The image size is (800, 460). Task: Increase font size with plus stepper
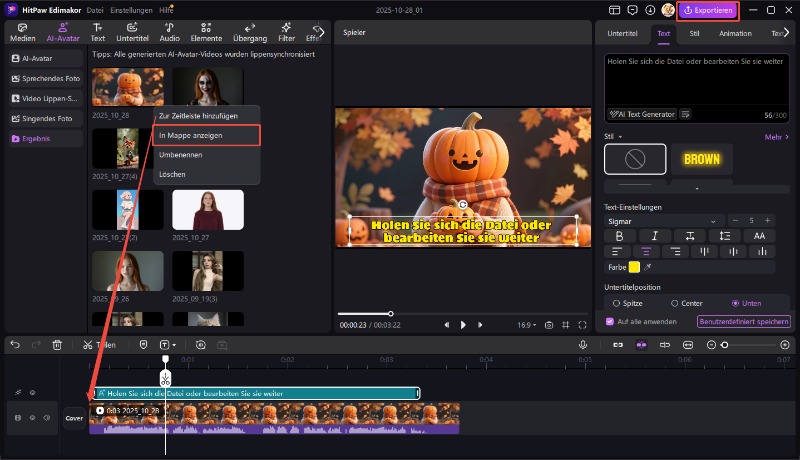click(x=767, y=220)
